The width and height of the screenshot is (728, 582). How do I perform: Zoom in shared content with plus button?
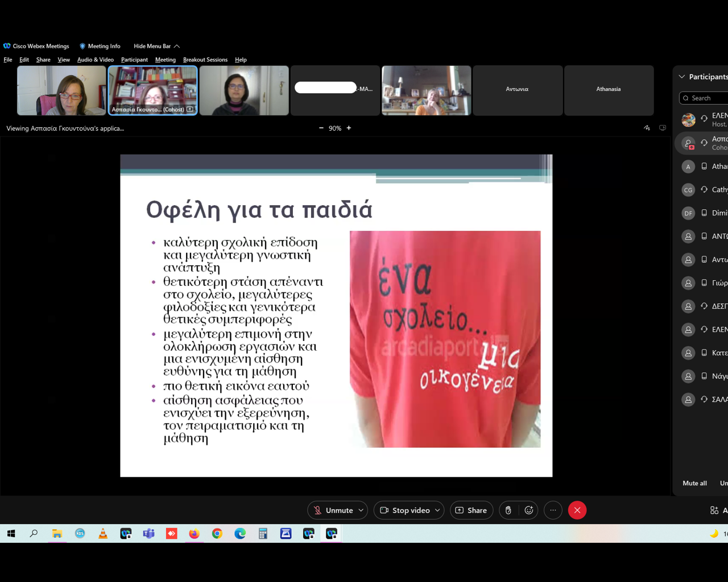tap(349, 128)
